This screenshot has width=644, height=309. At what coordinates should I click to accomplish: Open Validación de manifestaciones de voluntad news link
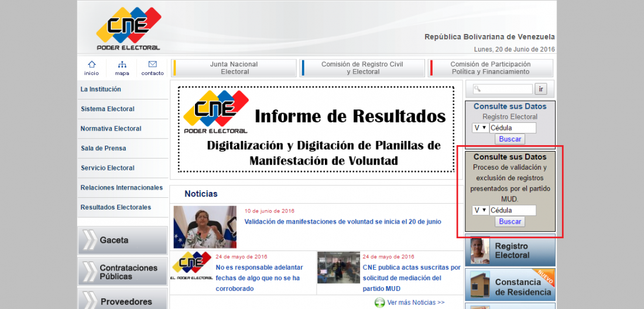pos(342,222)
